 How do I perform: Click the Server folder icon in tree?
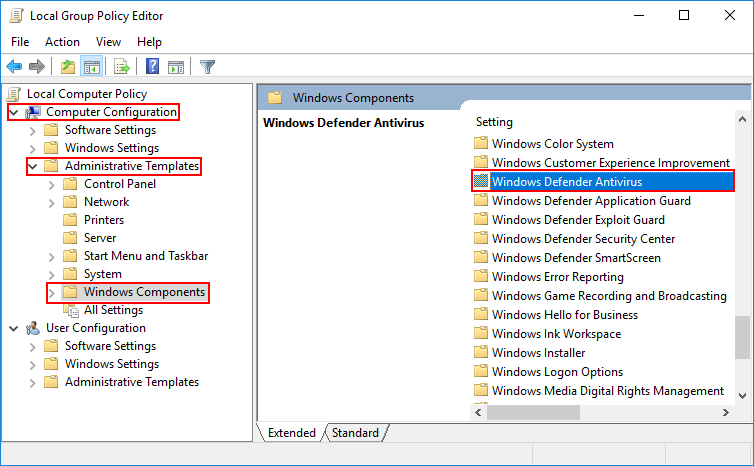click(70, 238)
